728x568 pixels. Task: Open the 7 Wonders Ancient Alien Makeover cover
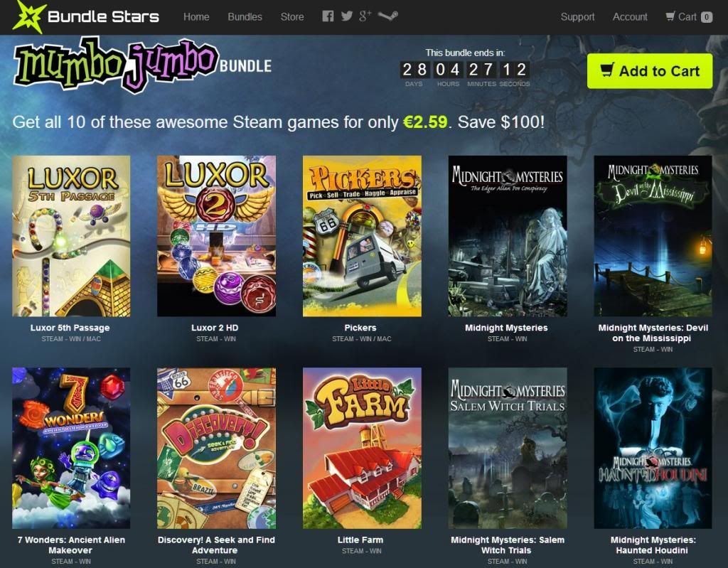[71, 448]
